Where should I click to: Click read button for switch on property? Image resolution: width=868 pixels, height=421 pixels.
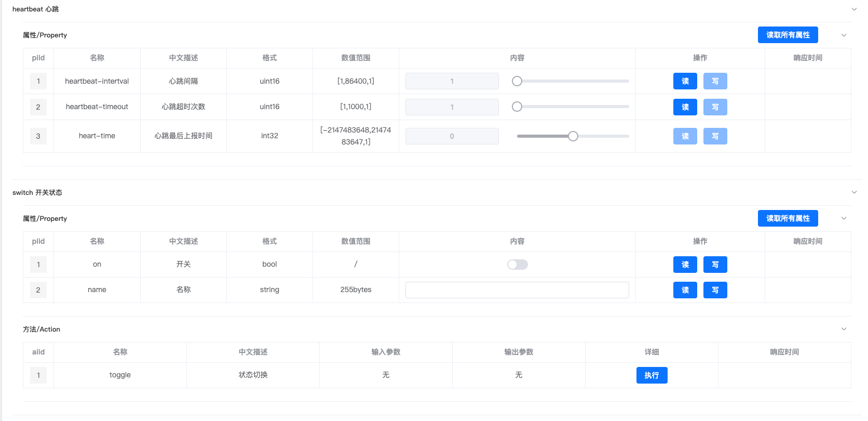pos(685,265)
